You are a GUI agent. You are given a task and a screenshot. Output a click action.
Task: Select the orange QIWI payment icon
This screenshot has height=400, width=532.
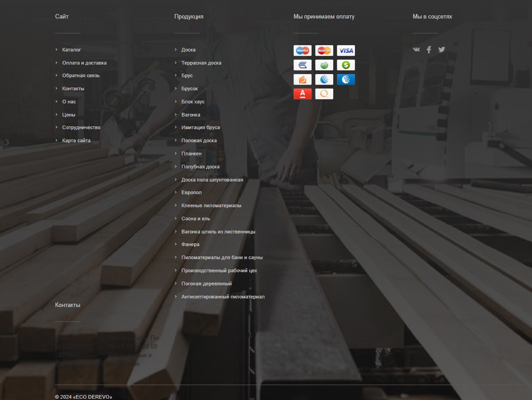(324, 94)
